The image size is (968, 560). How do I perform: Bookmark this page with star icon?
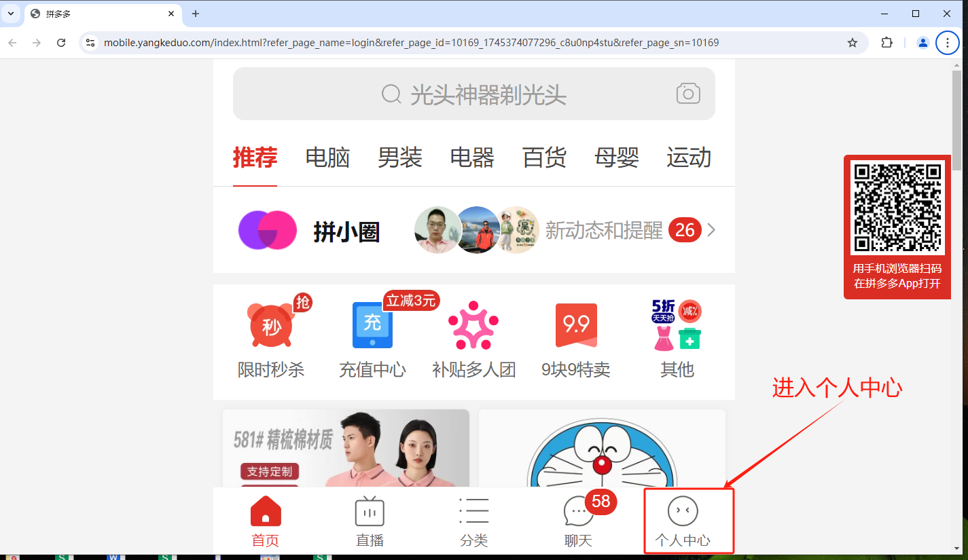(853, 43)
